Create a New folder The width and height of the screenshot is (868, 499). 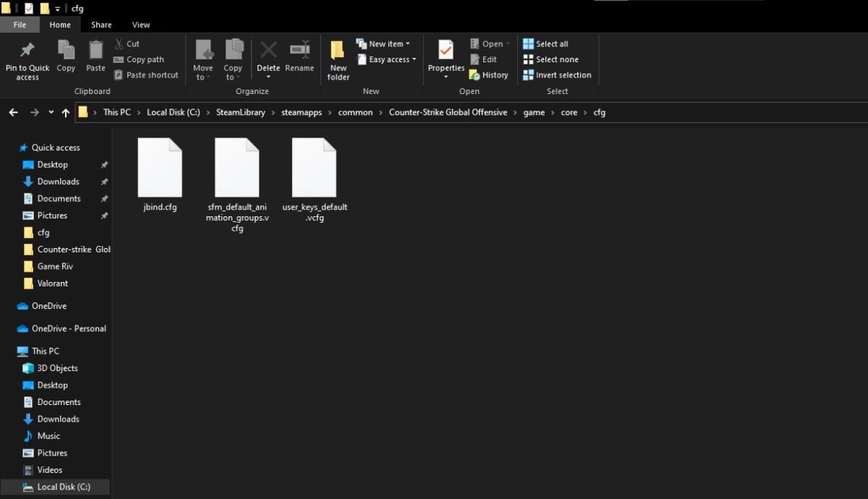click(338, 60)
